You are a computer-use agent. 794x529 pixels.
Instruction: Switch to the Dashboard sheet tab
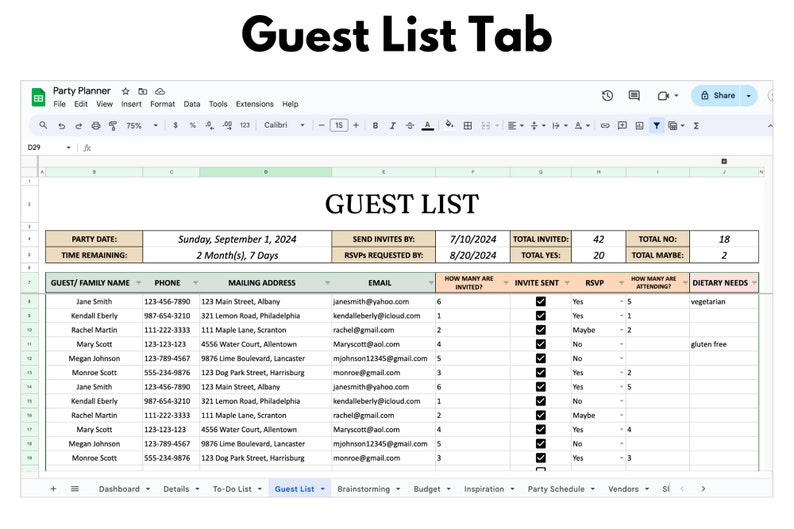[x=119, y=489]
